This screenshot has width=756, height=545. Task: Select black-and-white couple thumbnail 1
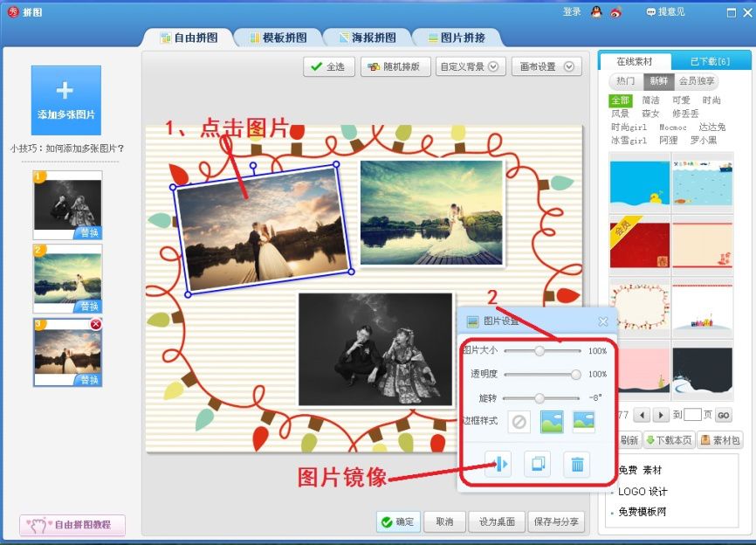(x=67, y=204)
